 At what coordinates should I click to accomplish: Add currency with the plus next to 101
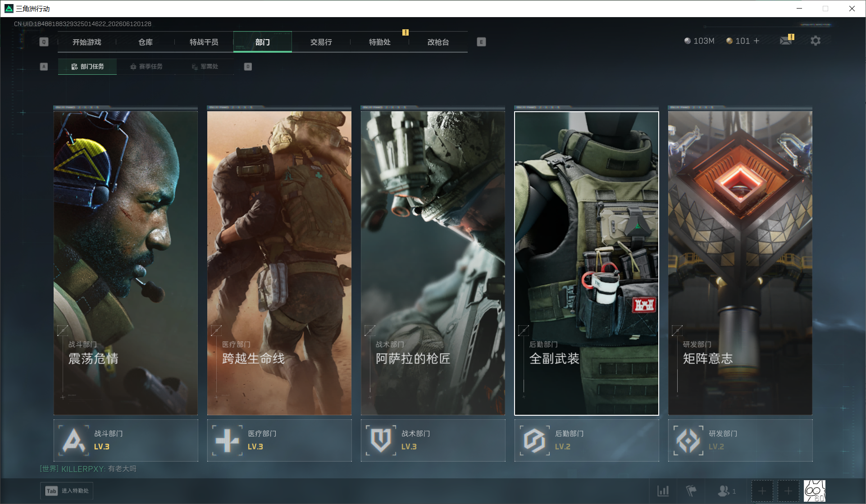[x=757, y=41]
